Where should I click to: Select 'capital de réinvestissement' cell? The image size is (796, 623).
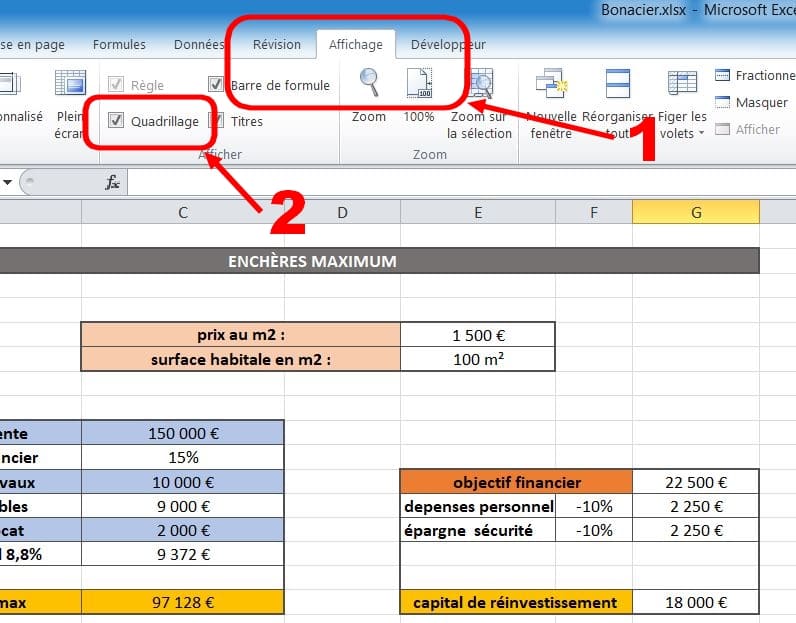[517, 602]
